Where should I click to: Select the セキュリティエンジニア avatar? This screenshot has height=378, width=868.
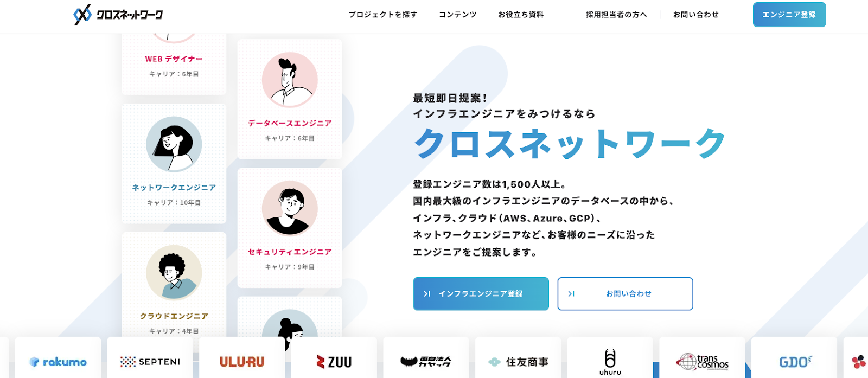[290, 208]
